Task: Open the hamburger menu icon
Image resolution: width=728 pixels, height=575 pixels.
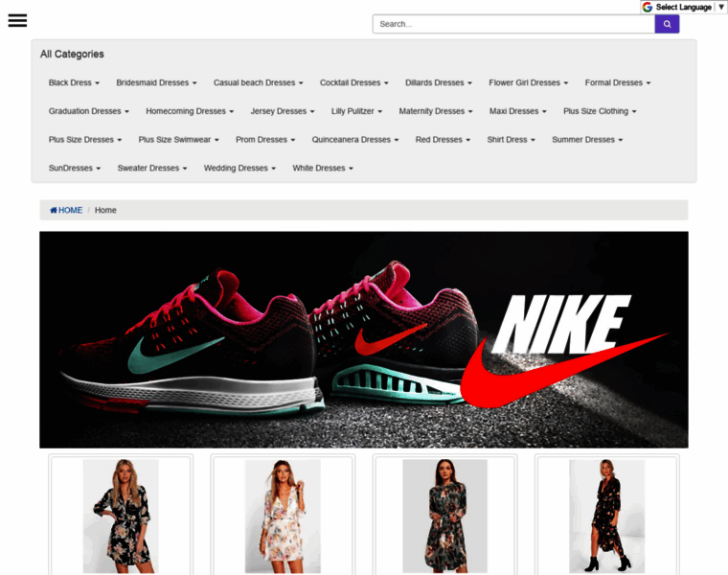Action: [17, 20]
